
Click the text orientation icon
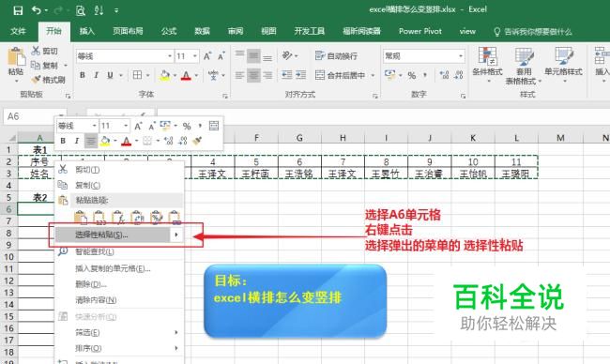tap(287, 56)
